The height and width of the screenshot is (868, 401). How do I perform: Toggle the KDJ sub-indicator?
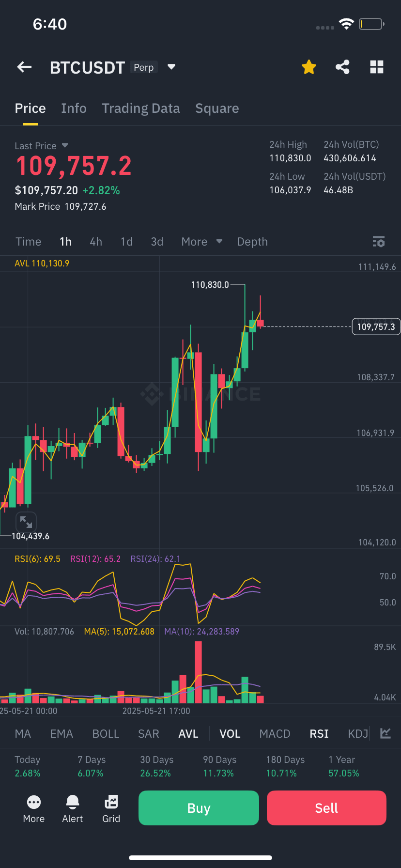tap(358, 734)
